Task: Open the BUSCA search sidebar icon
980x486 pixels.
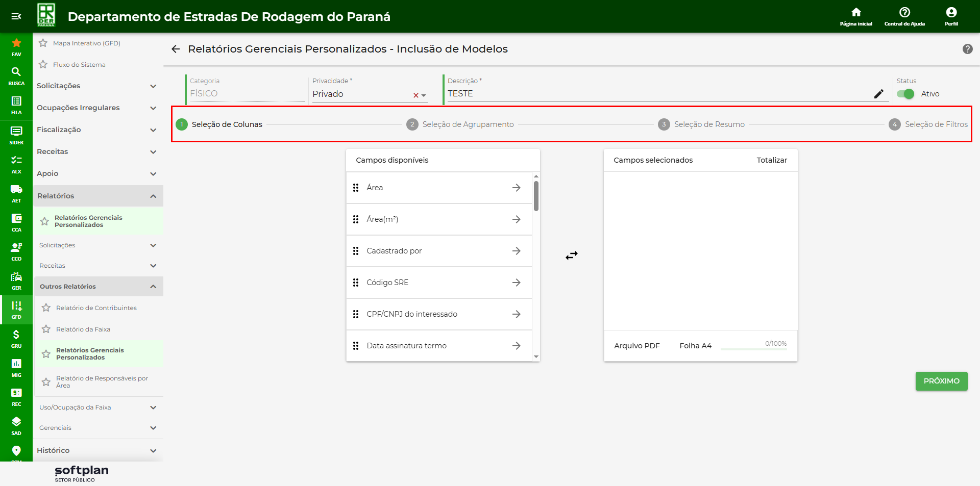Action: click(16, 72)
